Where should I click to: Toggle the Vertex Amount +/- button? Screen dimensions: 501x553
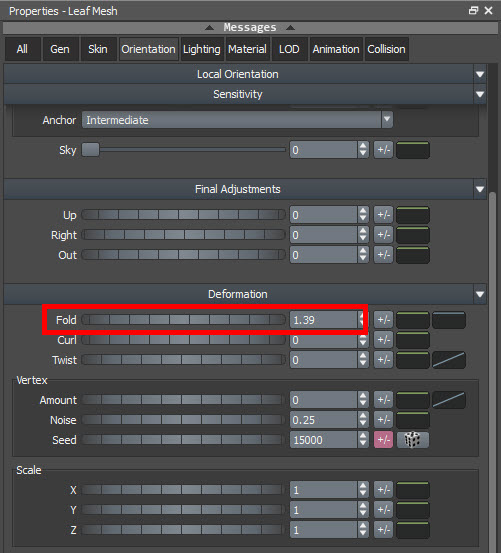coord(384,400)
